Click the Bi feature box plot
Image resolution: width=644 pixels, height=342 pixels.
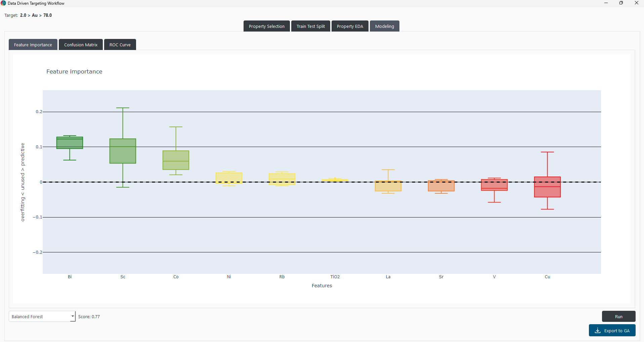(70, 143)
